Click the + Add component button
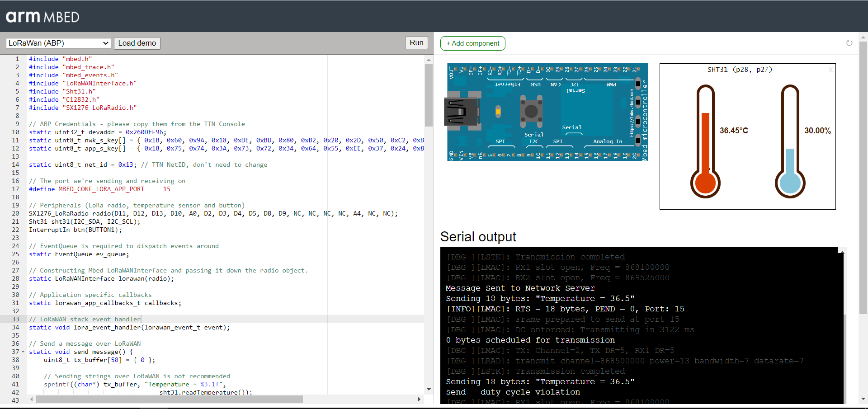 pos(473,43)
